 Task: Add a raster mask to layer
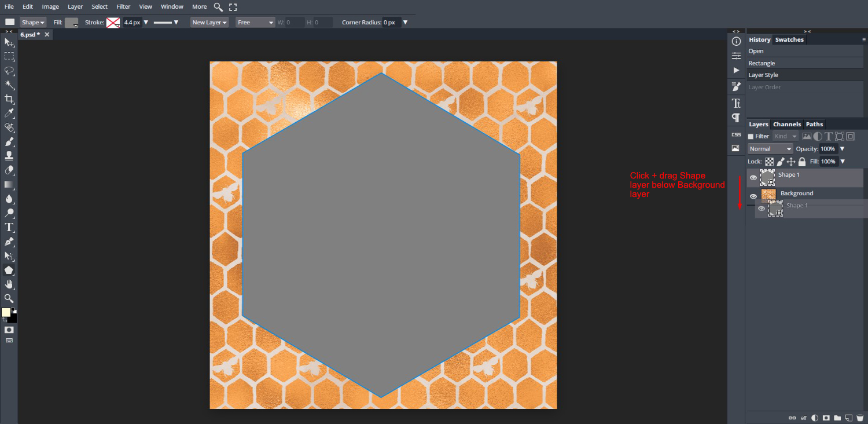point(826,418)
